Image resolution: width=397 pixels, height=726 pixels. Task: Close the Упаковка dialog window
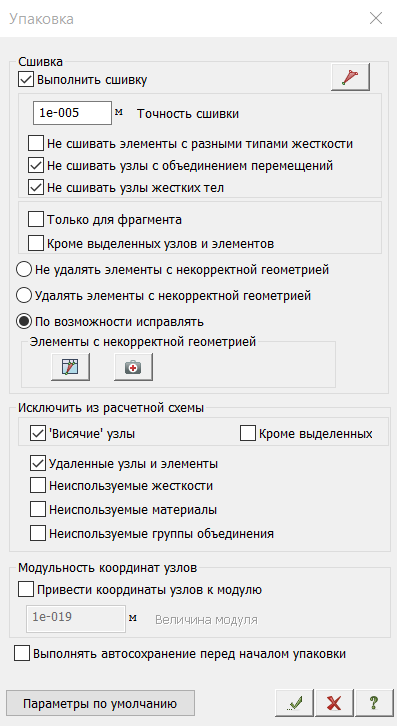pos(376,19)
